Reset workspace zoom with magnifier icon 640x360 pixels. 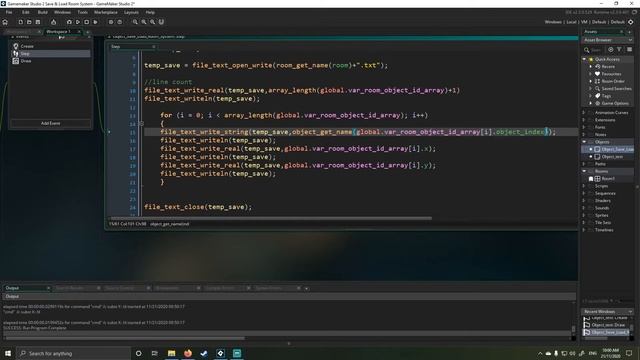[152, 22]
